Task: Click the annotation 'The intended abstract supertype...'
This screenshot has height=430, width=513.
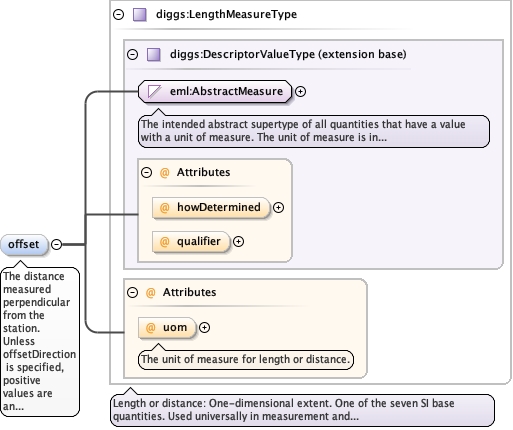Action: 314,131
